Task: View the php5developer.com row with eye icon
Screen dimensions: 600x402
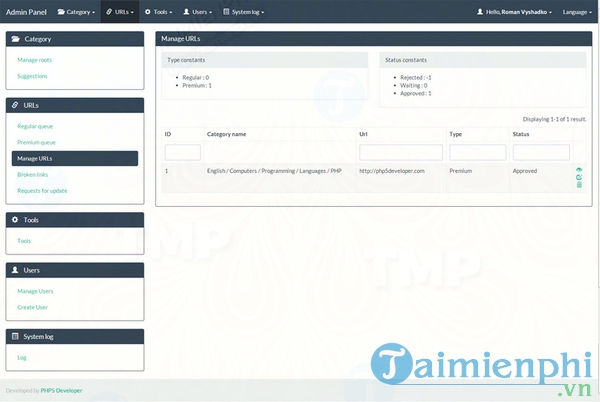Action: tap(579, 170)
